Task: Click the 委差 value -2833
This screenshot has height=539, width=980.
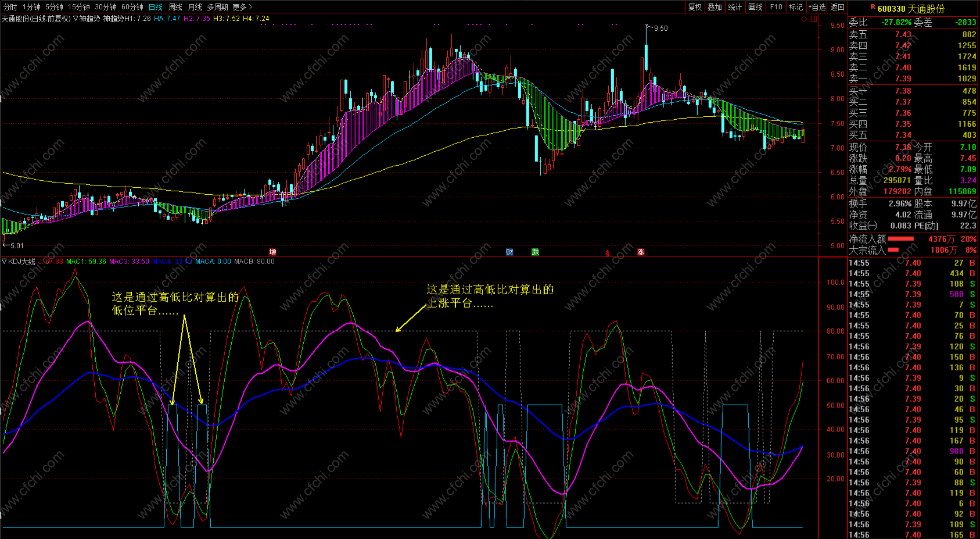Action: [965, 22]
